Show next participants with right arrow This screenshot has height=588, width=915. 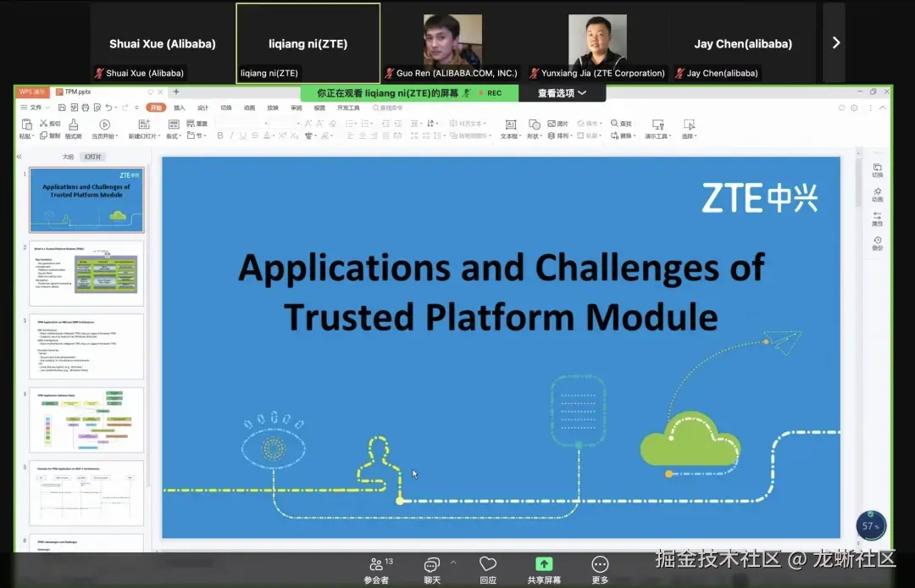pyautogui.click(x=835, y=42)
